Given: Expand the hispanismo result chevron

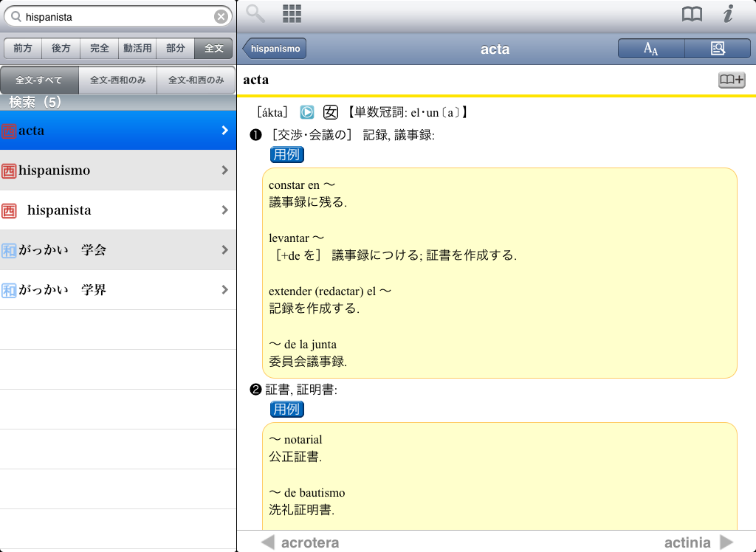Looking at the screenshot, I should coord(224,170).
